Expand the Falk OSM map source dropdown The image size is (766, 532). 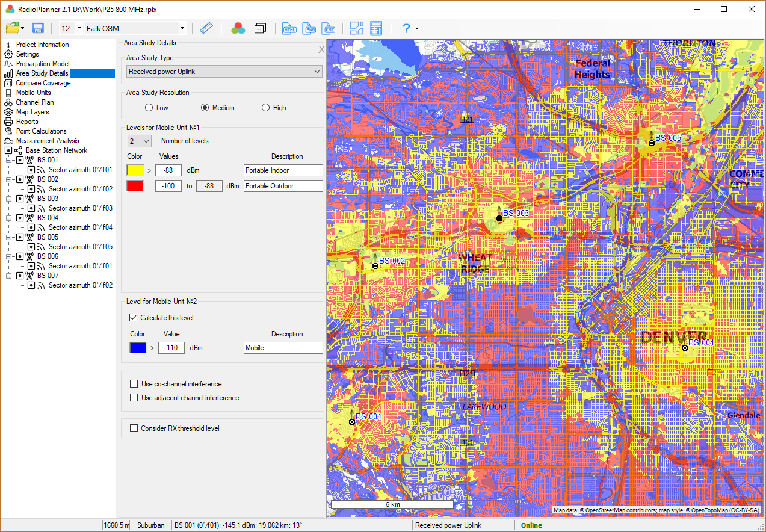182,28
